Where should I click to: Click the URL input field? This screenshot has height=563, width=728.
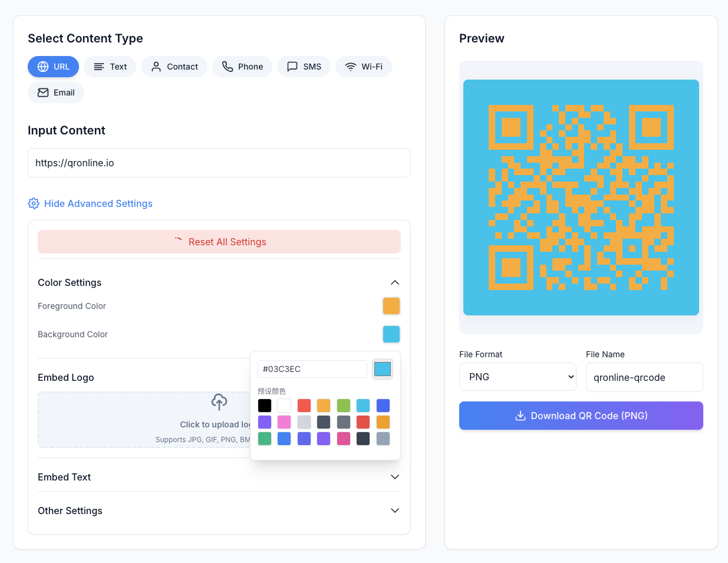click(x=219, y=163)
